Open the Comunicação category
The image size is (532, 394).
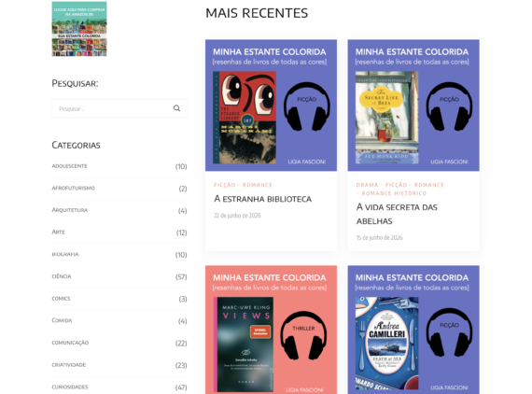click(x=70, y=343)
